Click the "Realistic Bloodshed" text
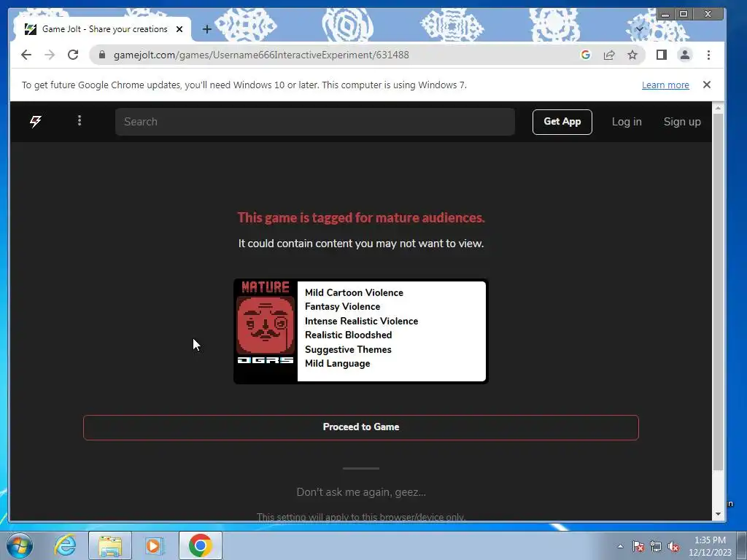This screenshot has width=747, height=560. pos(348,335)
